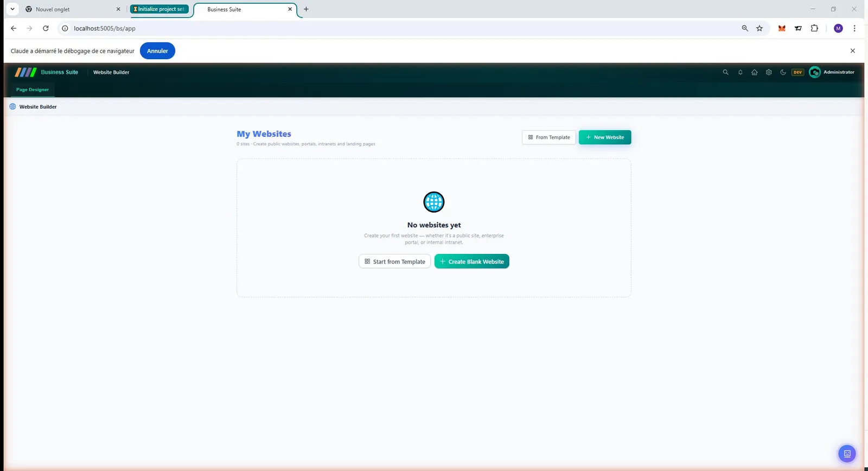Open Website Builder in top navigation

(111, 72)
